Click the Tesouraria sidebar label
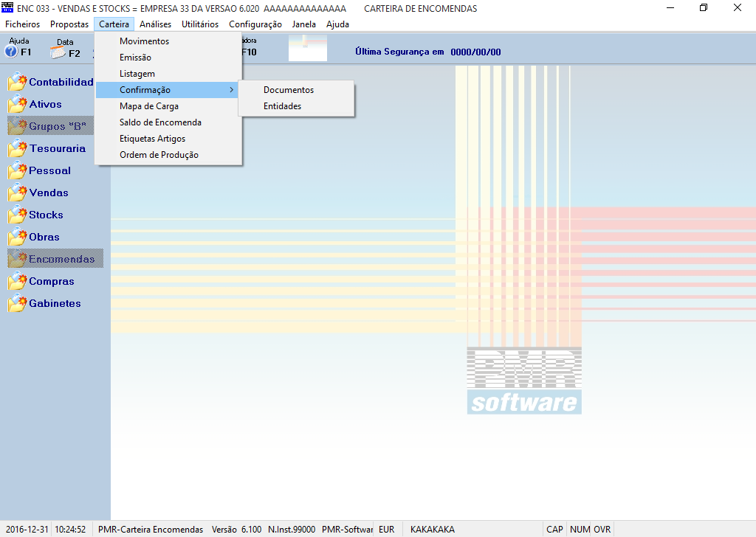Viewport: 756px width, 537px height. tap(58, 148)
